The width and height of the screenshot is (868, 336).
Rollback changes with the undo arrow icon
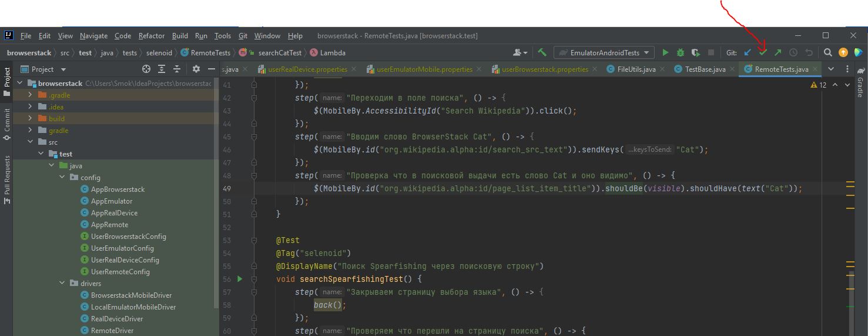(x=809, y=52)
